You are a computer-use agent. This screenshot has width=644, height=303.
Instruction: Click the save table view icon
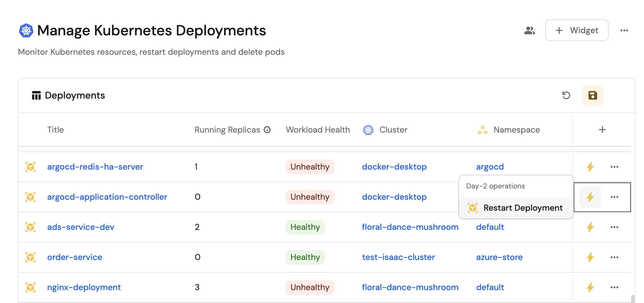tap(592, 95)
